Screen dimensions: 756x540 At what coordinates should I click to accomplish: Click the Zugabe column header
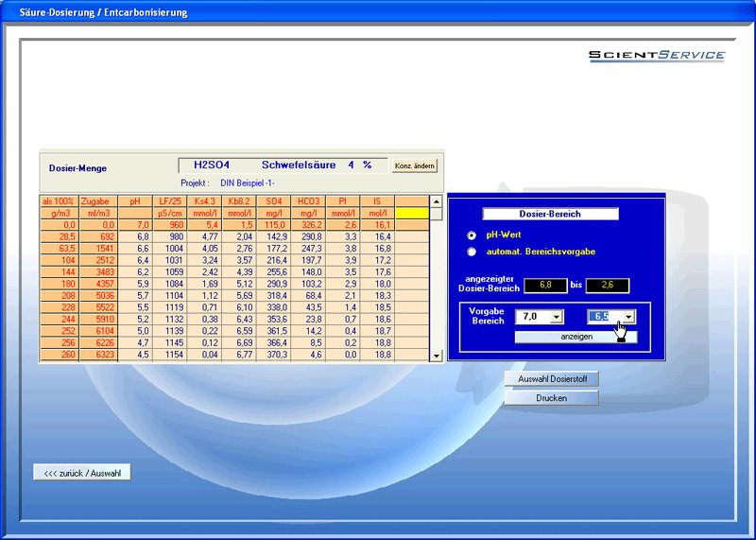(96, 201)
